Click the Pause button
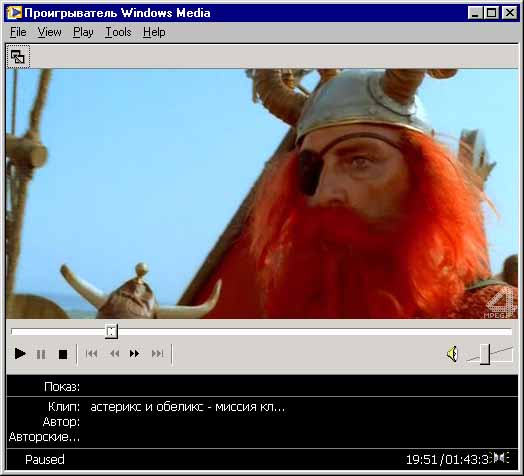This screenshot has width=524, height=476. pos(41,354)
